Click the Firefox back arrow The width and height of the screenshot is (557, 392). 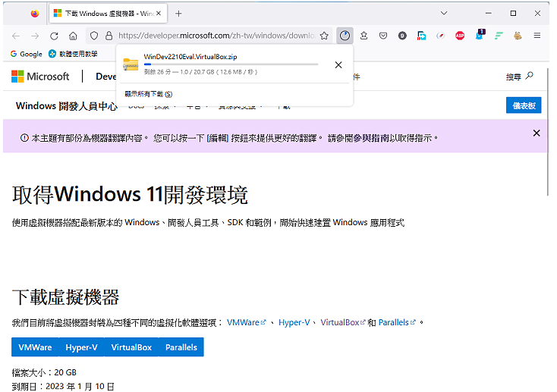pyautogui.click(x=16, y=36)
